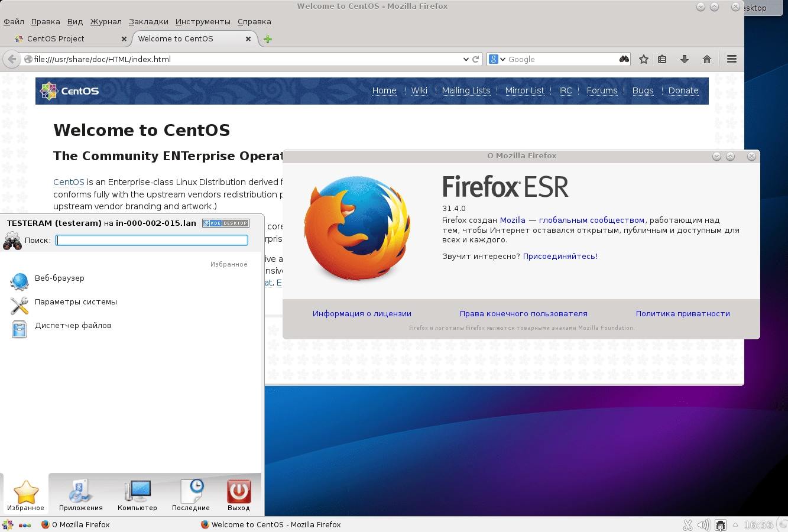Click the CentOS logo in page header

[69, 90]
